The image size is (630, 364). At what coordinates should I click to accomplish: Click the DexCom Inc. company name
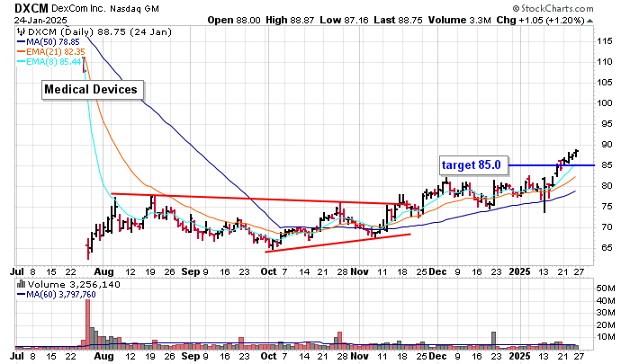pyautogui.click(x=79, y=8)
